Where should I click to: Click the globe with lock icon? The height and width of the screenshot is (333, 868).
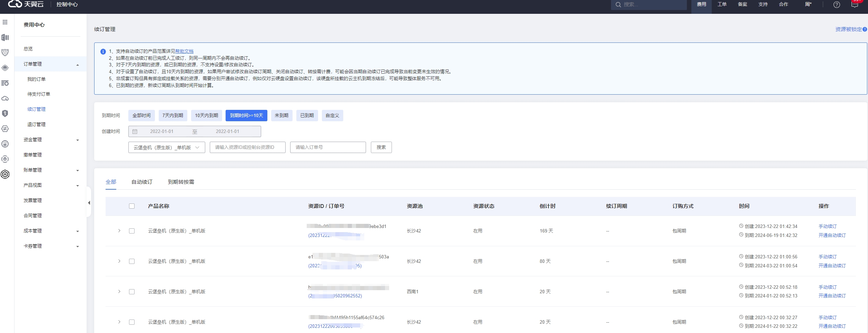pyautogui.click(x=5, y=144)
